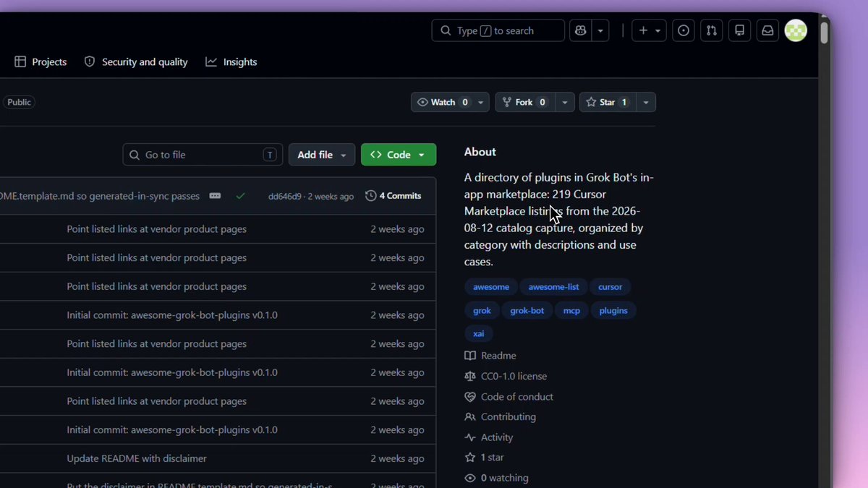Image resolution: width=868 pixels, height=488 pixels.
Task: Click the mcp topic tag
Action: coord(571,311)
